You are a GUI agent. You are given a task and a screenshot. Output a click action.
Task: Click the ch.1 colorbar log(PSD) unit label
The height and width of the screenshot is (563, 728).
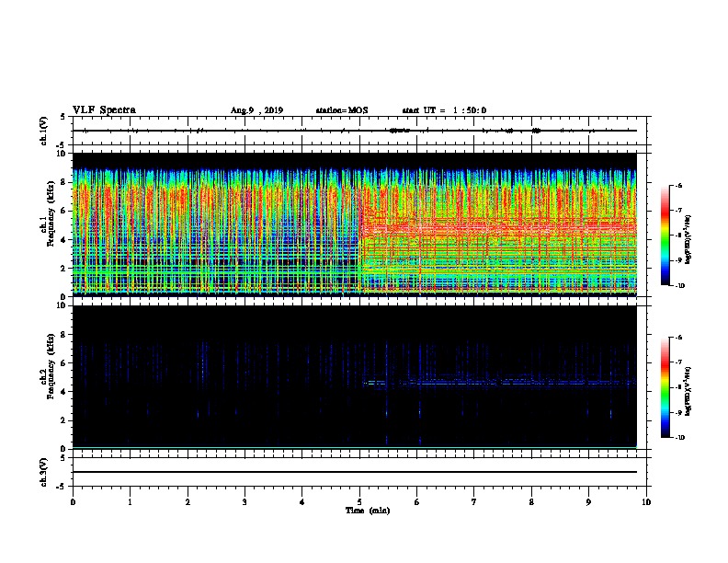688,239
